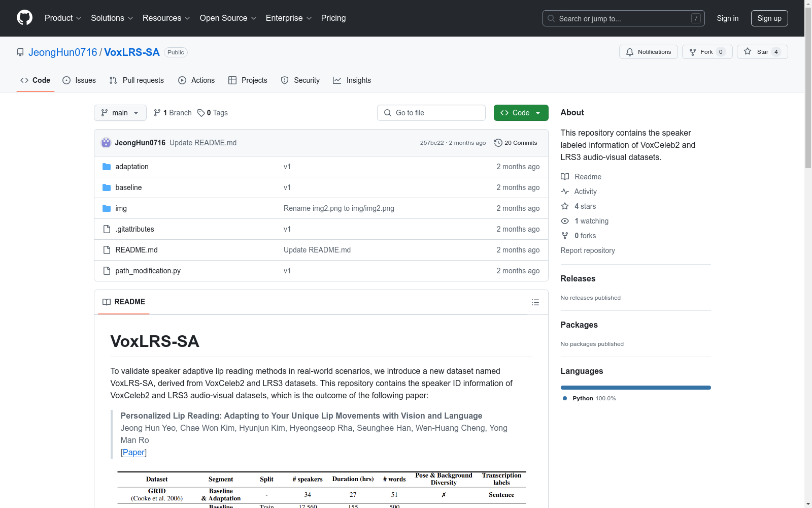Click the forks icon in About sidebar

(x=565, y=236)
